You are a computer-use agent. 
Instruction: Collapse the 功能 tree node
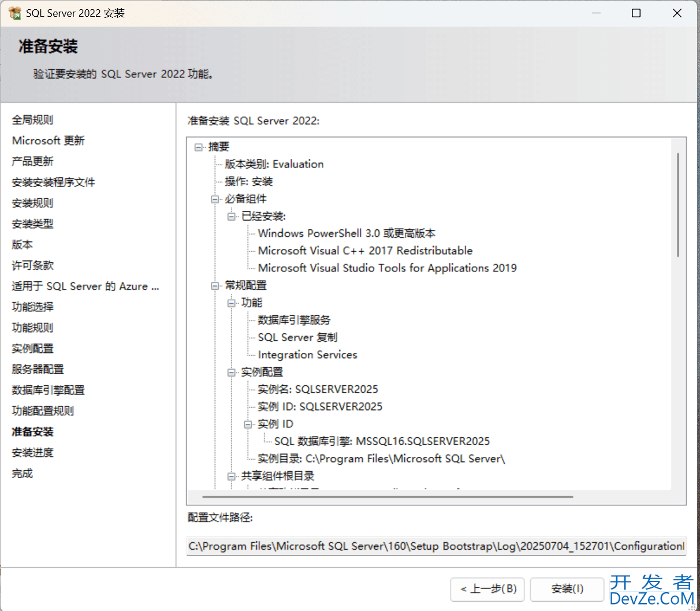pyautogui.click(x=232, y=303)
